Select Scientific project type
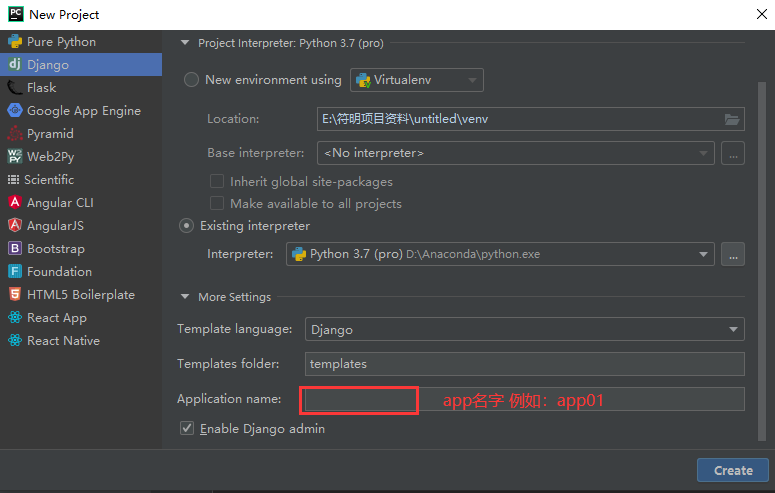 pyautogui.click(x=81, y=179)
